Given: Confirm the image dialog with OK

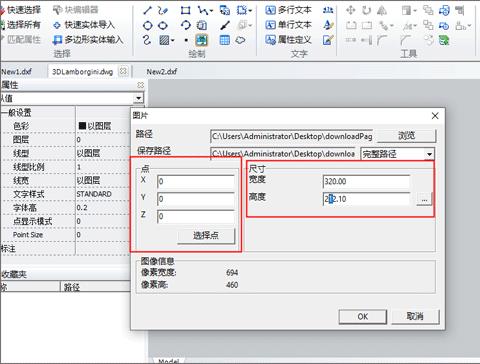Looking at the screenshot, I should click(363, 316).
